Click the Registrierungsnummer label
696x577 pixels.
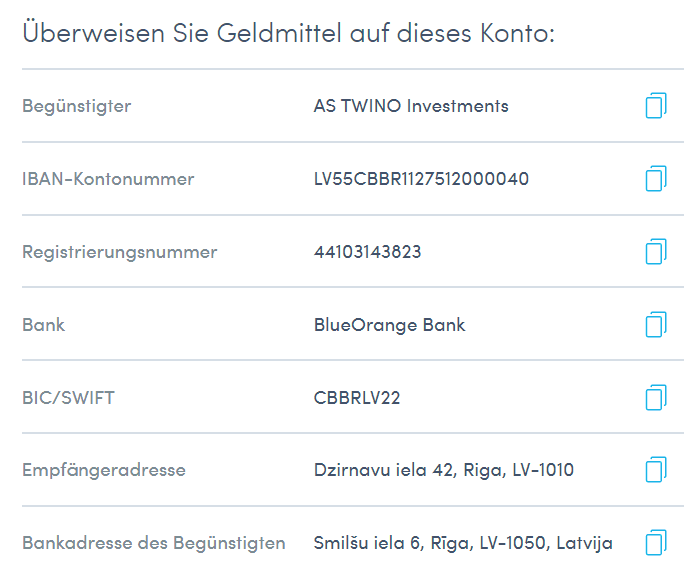[x=120, y=252]
